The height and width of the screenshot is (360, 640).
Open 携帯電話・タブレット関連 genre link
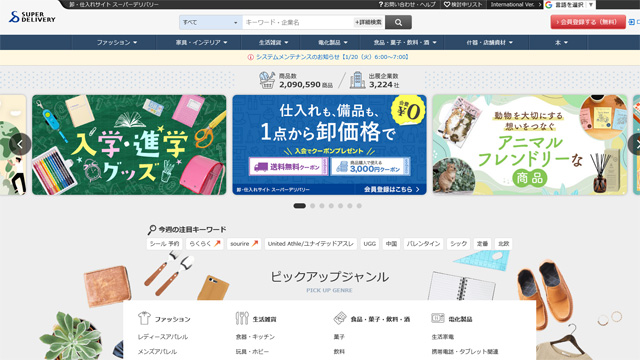[x=465, y=351]
